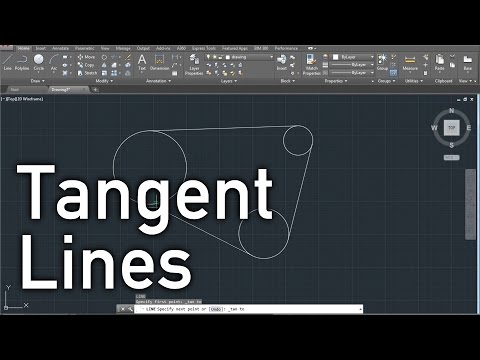Click the Linear dimension icon
480x360 pixels.
175,57
